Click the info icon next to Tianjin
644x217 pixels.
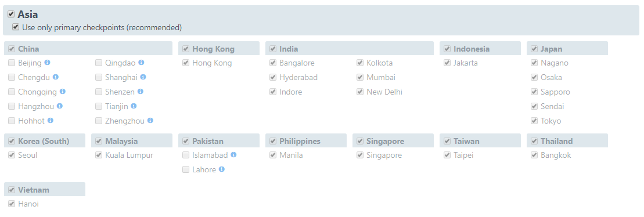tap(134, 106)
